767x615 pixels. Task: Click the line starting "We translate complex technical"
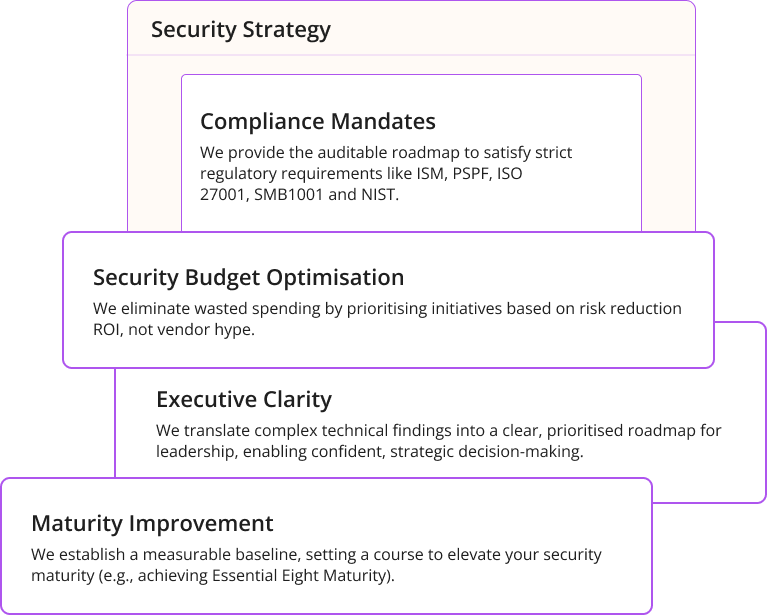pos(438,431)
